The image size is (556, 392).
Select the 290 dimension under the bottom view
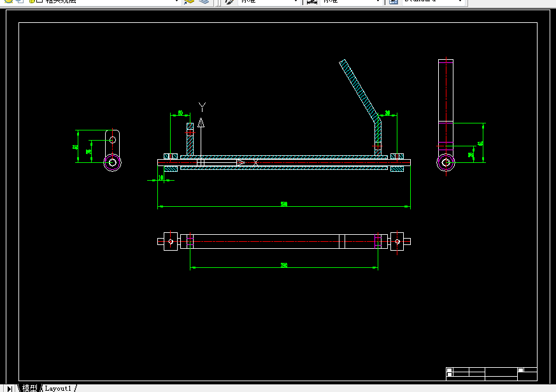click(x=284, y=265)
